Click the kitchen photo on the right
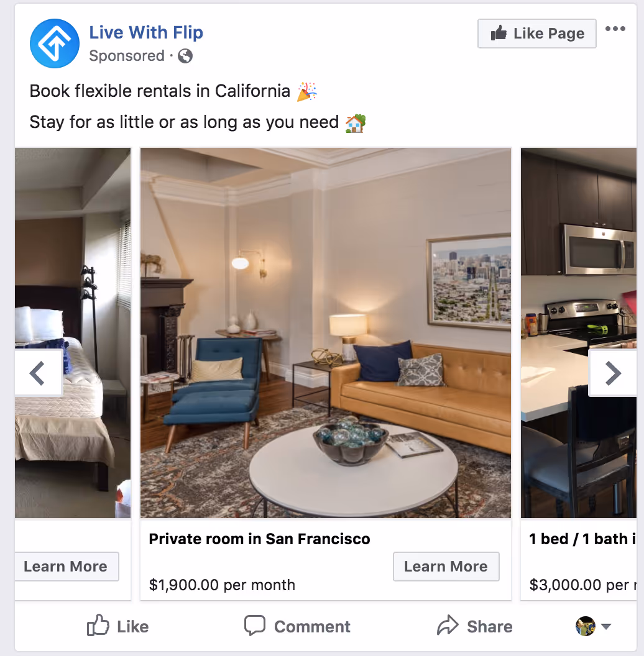644x656 pixels. [579, 333]
